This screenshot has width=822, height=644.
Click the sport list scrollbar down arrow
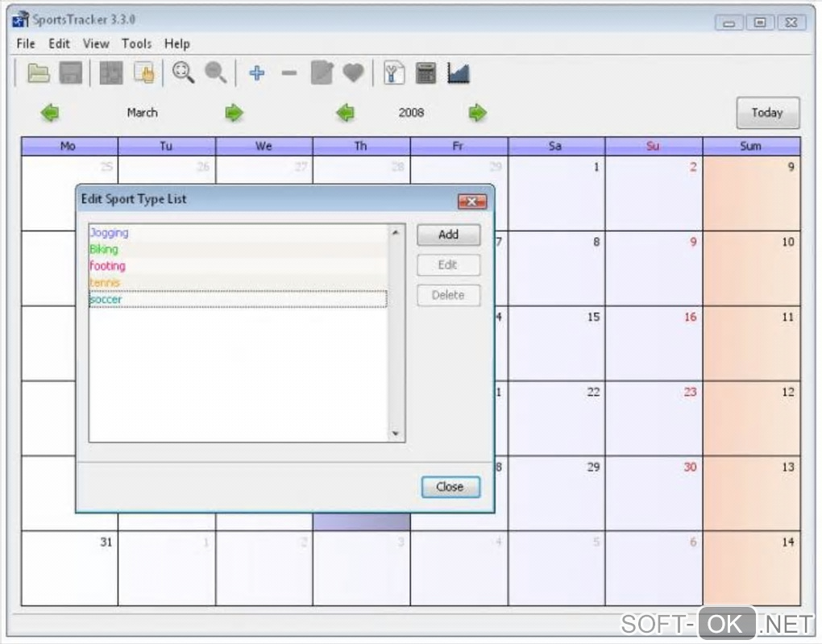point(396,434)
